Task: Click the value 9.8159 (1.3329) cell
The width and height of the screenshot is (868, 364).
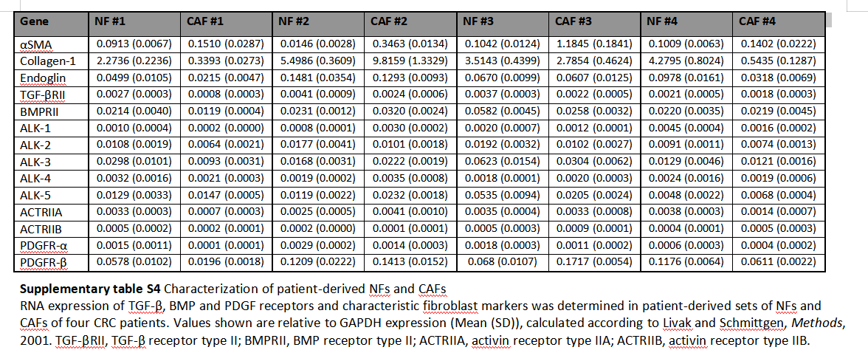Action: coord(410,61)
